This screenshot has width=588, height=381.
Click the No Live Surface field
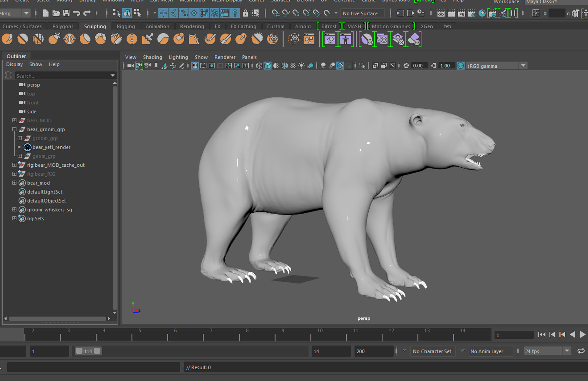coord(362,13)
